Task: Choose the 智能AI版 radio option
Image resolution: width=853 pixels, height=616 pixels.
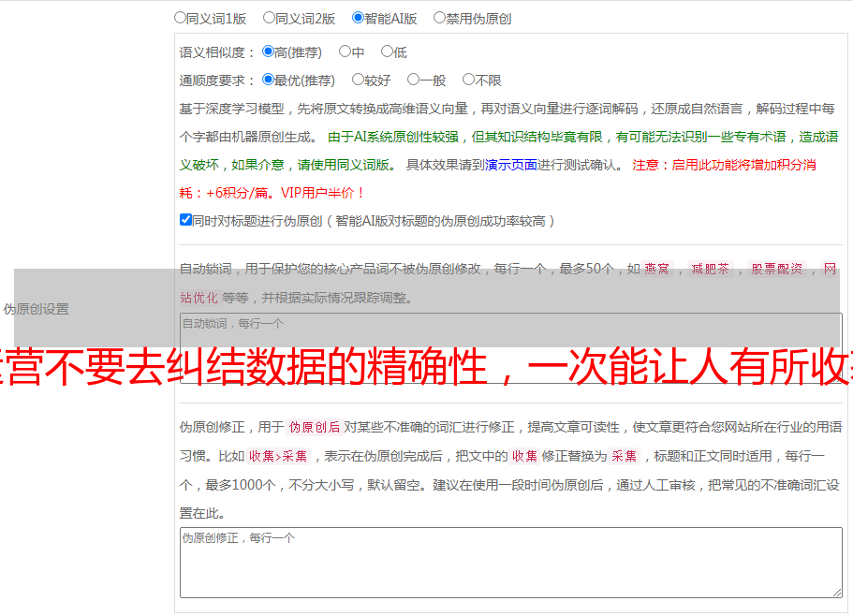Action: (358, 18)
